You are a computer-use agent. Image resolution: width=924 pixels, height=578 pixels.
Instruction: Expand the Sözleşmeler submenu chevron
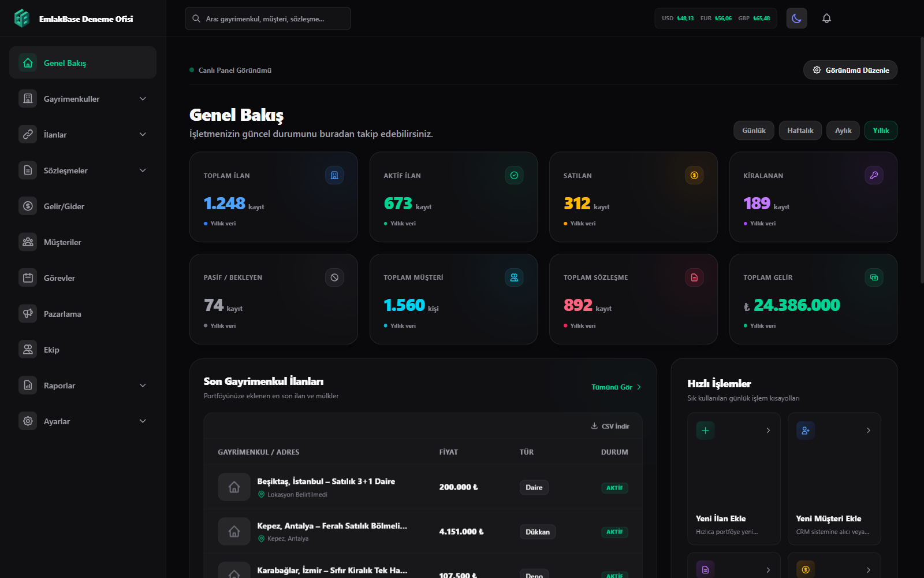[x=143, y=170]
